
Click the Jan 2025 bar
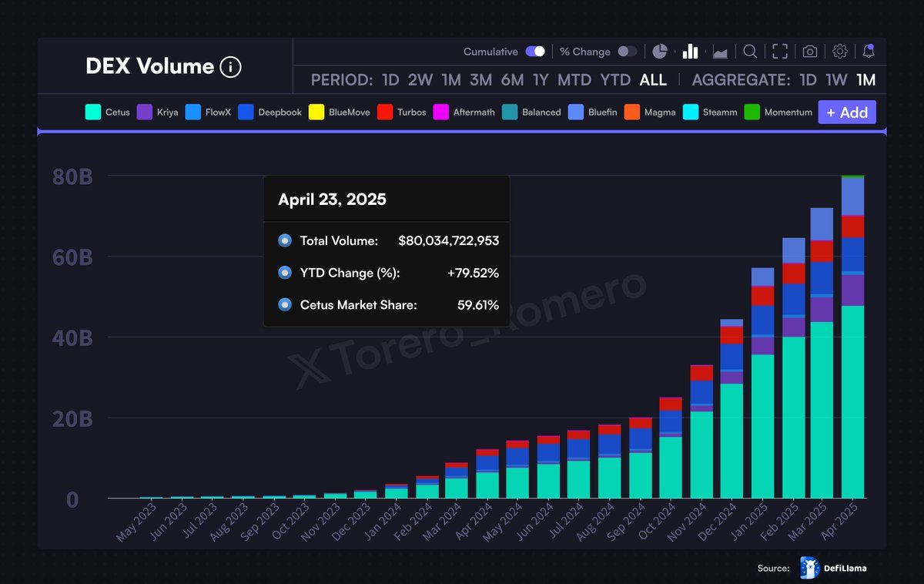762,384
